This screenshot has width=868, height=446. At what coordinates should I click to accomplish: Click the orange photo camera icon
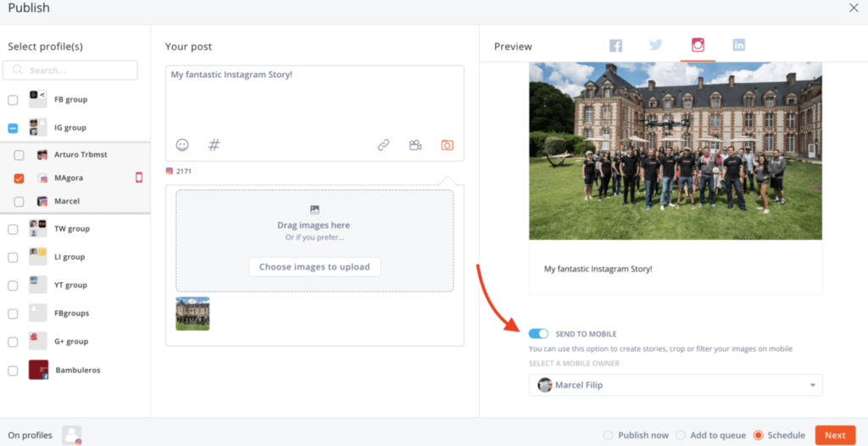[x=447, y=145]
